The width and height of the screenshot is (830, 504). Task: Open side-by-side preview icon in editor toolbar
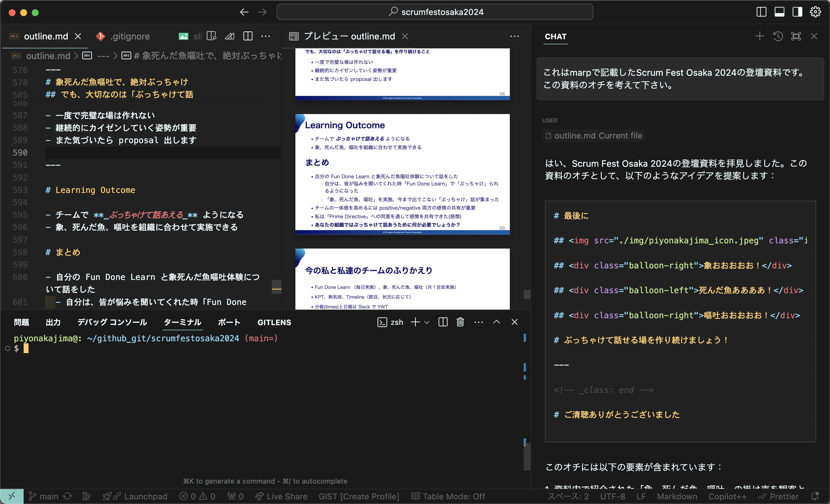[x=212, y=36]
